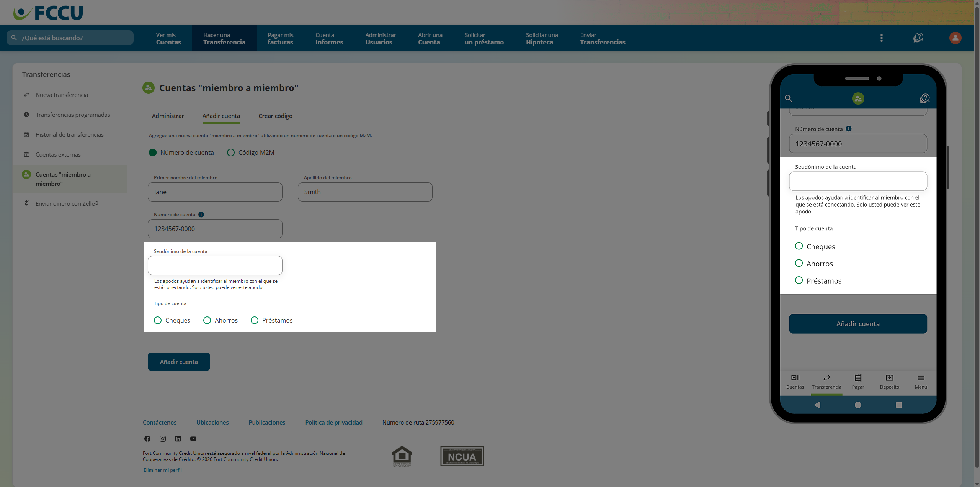980x487 pixels.
Task: Open FCCU YouTube channel icon
Action: click(193, 439)
